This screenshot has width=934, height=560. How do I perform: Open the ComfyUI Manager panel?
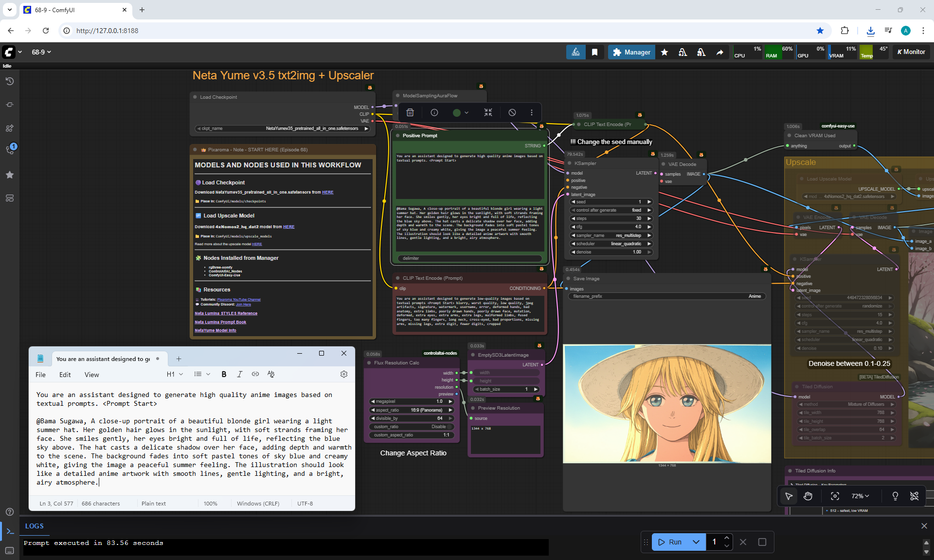pyautogui.click(x=631, y=52)
